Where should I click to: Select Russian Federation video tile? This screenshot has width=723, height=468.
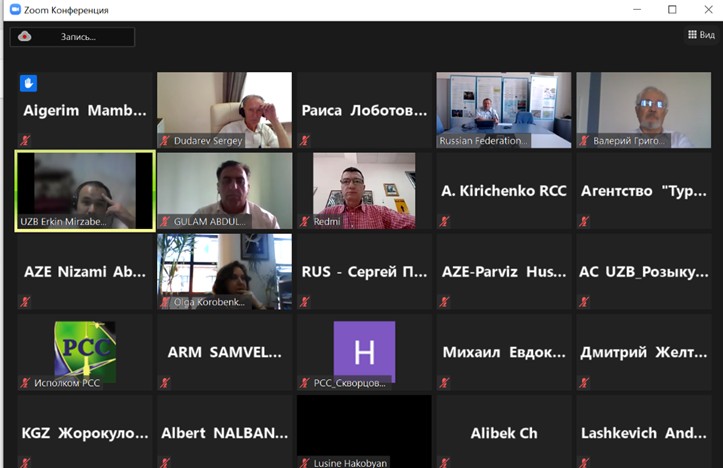(x=504, y=110)
